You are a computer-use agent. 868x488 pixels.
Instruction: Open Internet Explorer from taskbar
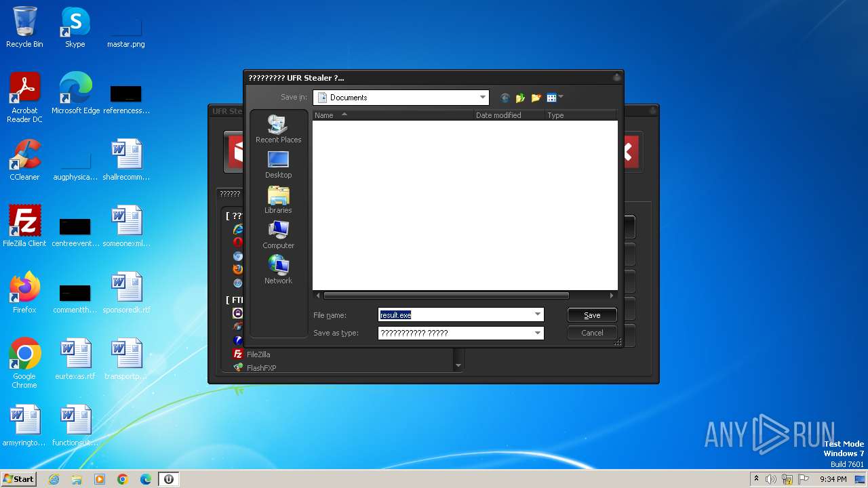tap(54, 479)
